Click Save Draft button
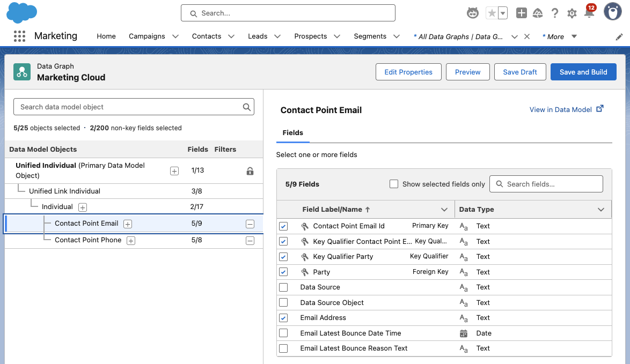This screenshot has height=364, width=630. click(520, 72)
